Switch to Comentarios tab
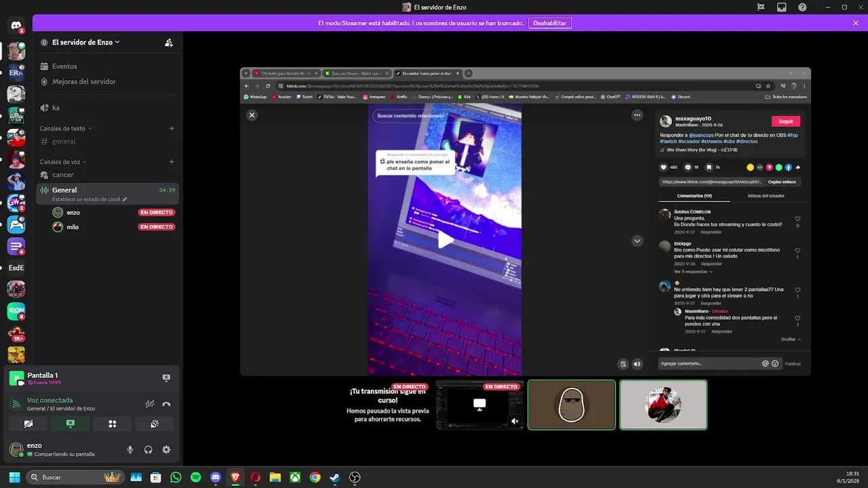The height and width of the screenshot is (488, 868). point(694,196)
